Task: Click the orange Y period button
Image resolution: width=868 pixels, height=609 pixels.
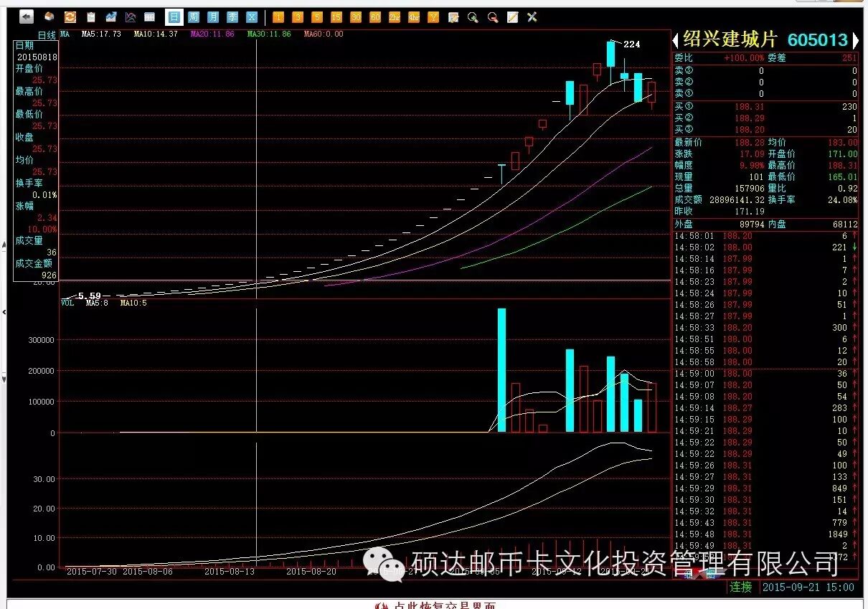Action: click(433, 16)
